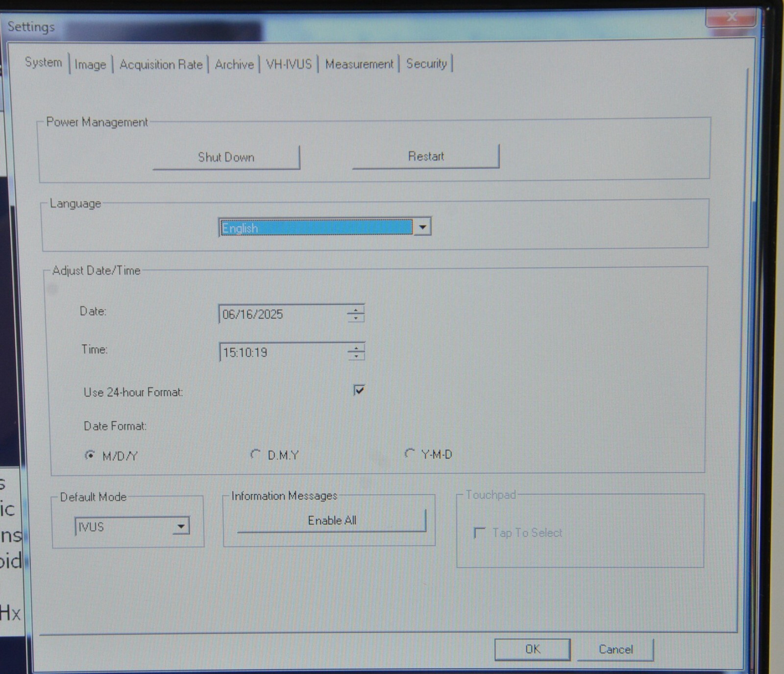Screen dimensions: 784x674
Task: Toggle the Use 24-hour Format checkbox
Action: pos(359,390)
